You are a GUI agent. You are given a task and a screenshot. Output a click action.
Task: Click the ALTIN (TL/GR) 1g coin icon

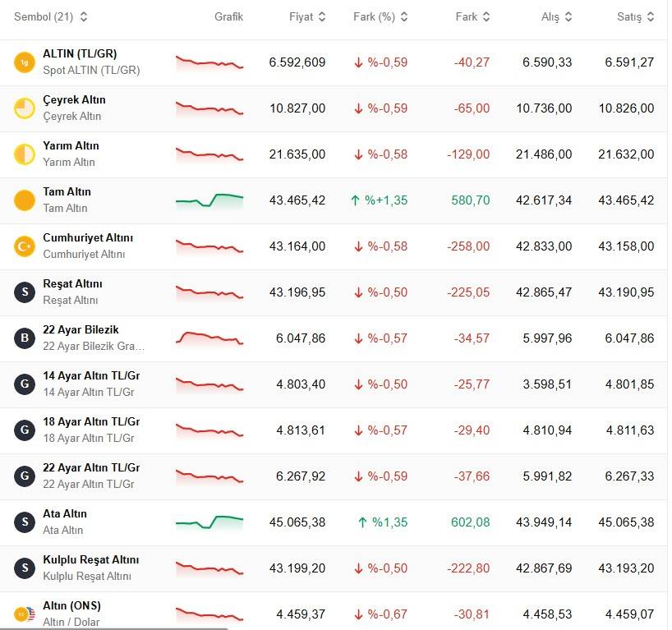click(x=25, y=62)
